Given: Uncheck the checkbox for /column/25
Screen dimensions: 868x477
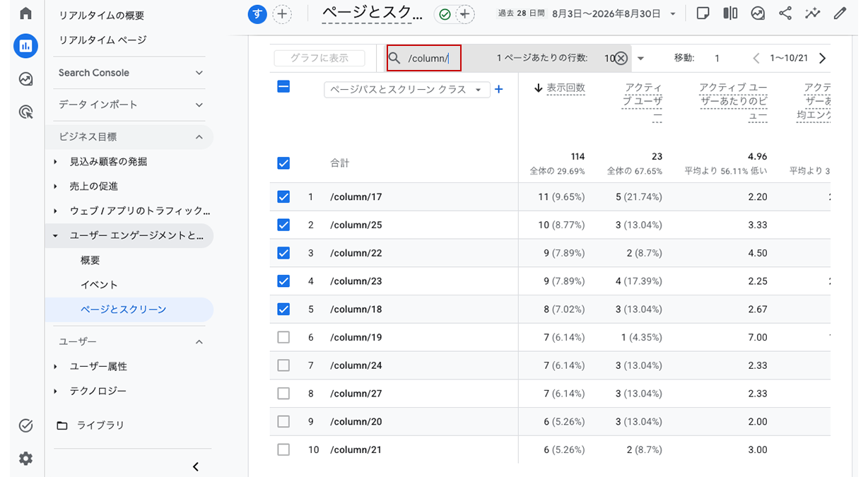Looking at the screenshot, I should (283, 225).
